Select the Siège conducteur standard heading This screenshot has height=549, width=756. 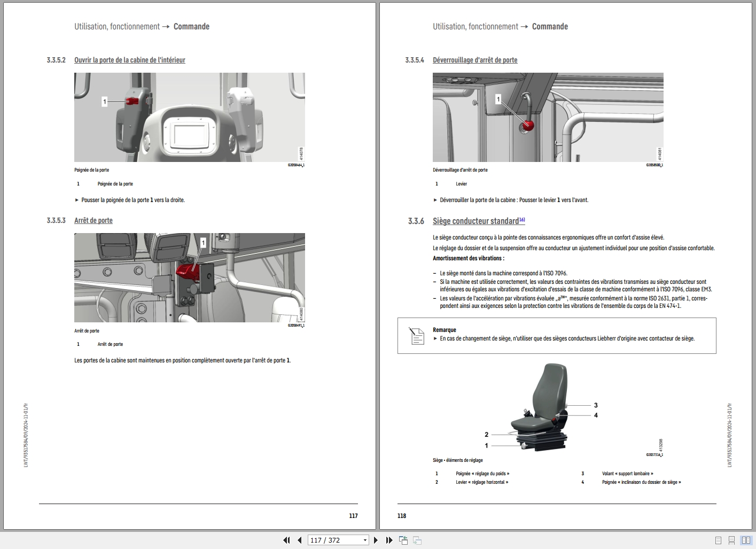tap(476, 221)
